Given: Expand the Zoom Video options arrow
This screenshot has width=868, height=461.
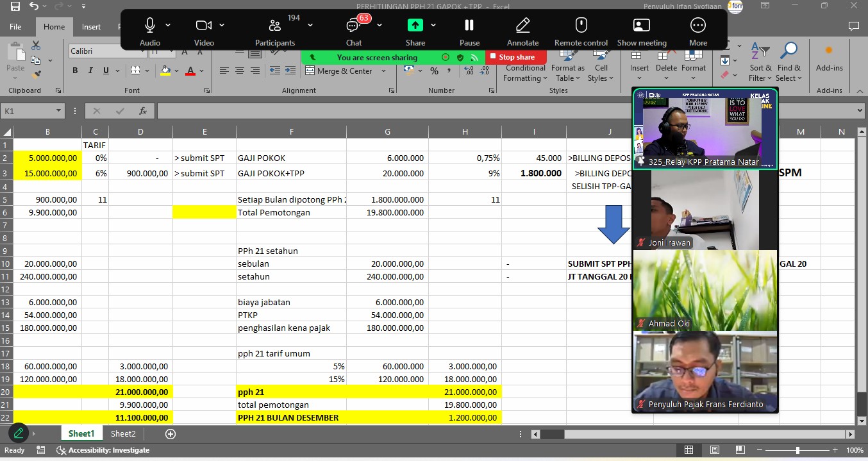Looking at the screenshot, I should (222, 25).
